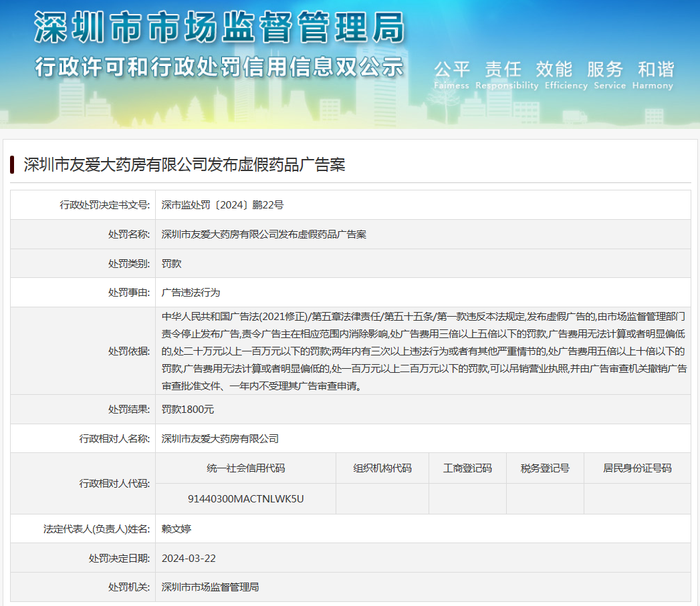Select the 罚款1800元 penalty result
700x606 pixels.
point(187,409)
